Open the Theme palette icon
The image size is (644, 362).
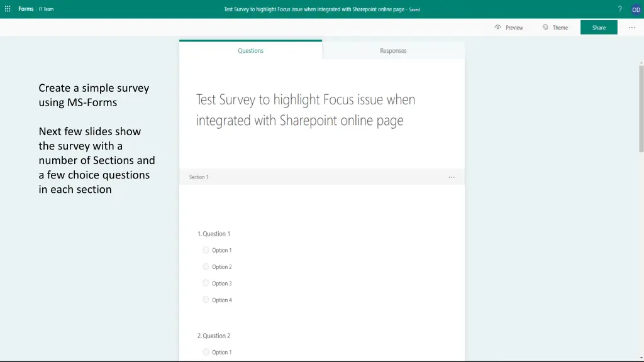(x=545, y=28)
